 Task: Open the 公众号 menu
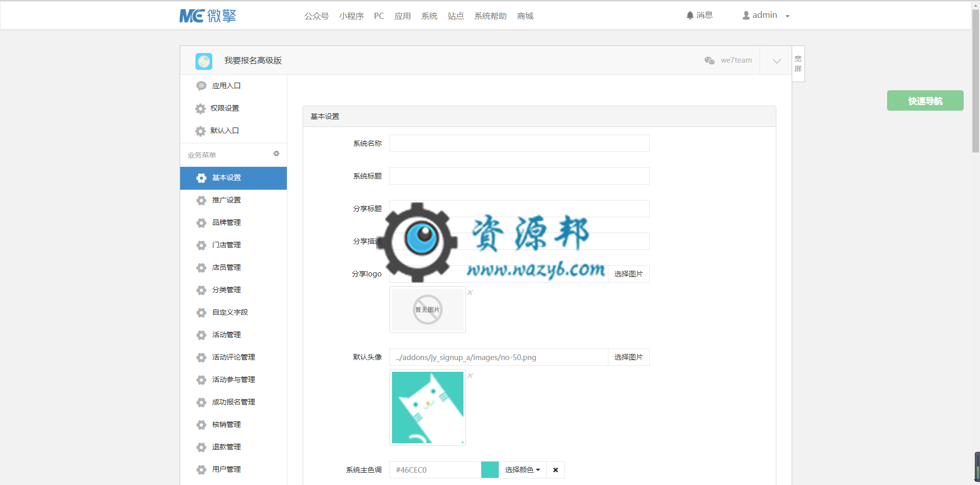[x=316, y=16]
